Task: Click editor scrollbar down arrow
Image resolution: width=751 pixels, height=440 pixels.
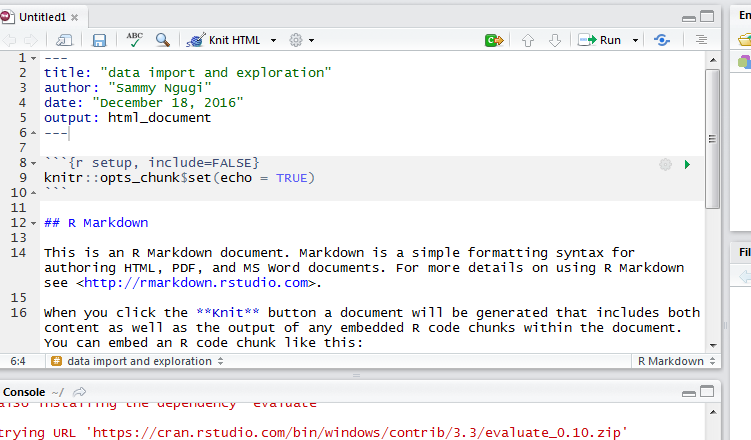Action: click(713, 345)
